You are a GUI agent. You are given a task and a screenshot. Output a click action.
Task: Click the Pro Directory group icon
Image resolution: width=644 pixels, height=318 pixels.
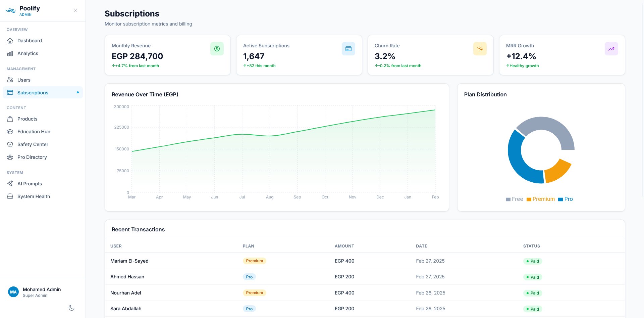pyautogui.click(x=10, y=157)
